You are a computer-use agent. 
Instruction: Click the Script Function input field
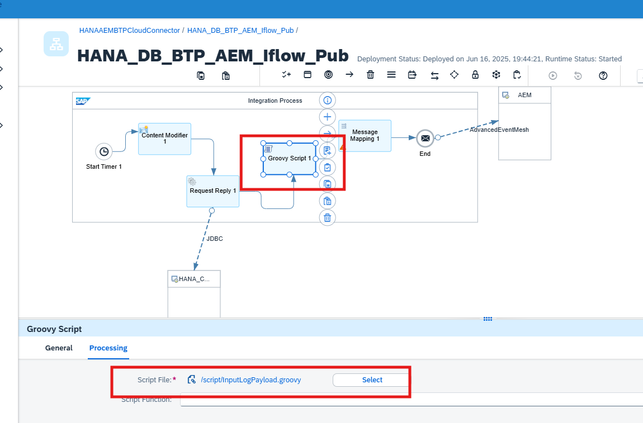pyautogui.click(x=411, y=400)
